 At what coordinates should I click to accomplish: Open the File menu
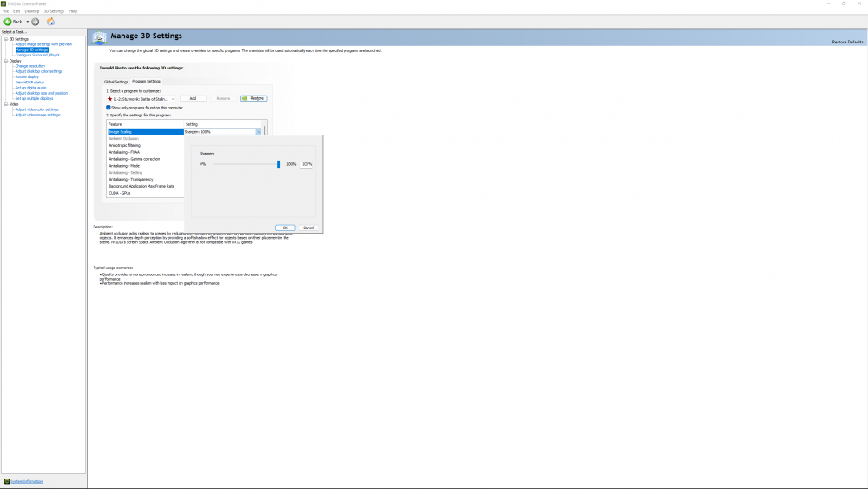[5, 11]
